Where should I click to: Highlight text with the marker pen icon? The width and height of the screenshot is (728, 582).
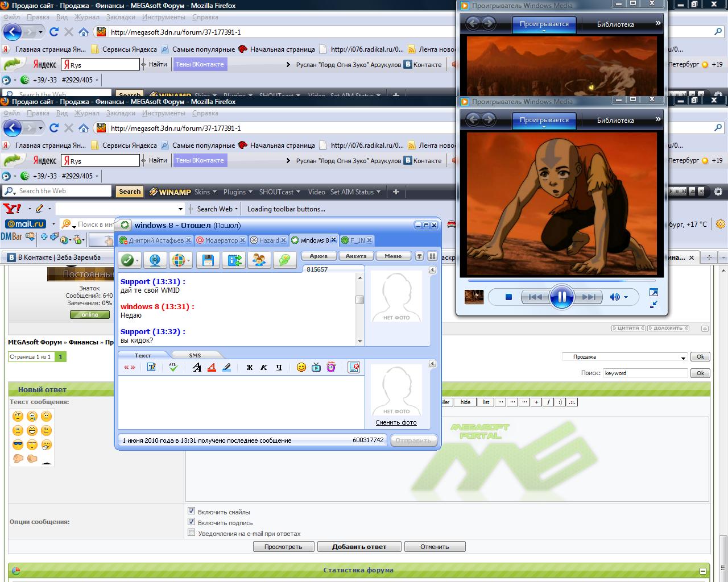coord(226,367)
